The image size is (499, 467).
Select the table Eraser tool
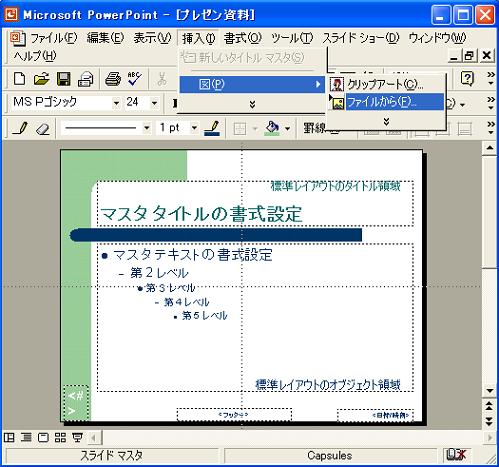pyautogui.click(x=42, y=129)
